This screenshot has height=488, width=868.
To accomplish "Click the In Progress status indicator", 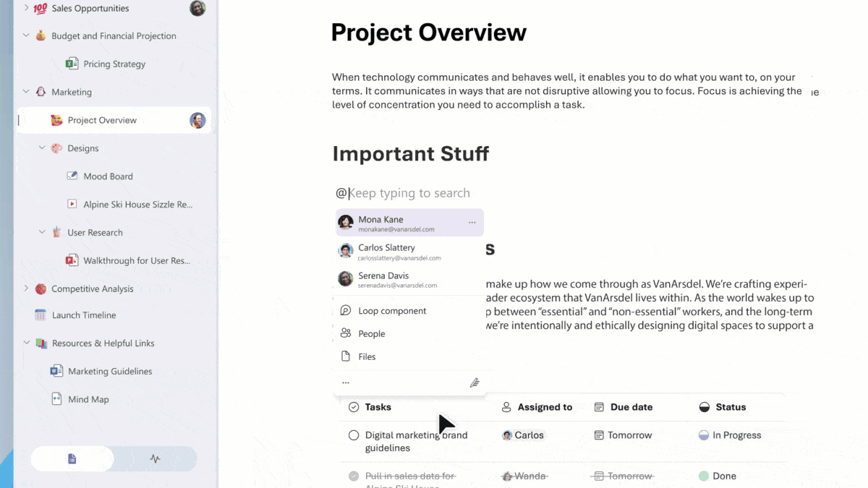I will 730,435.
